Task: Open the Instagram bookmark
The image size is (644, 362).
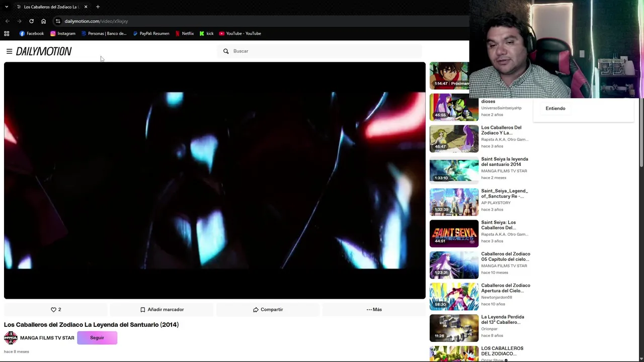Action: point(62,34)
